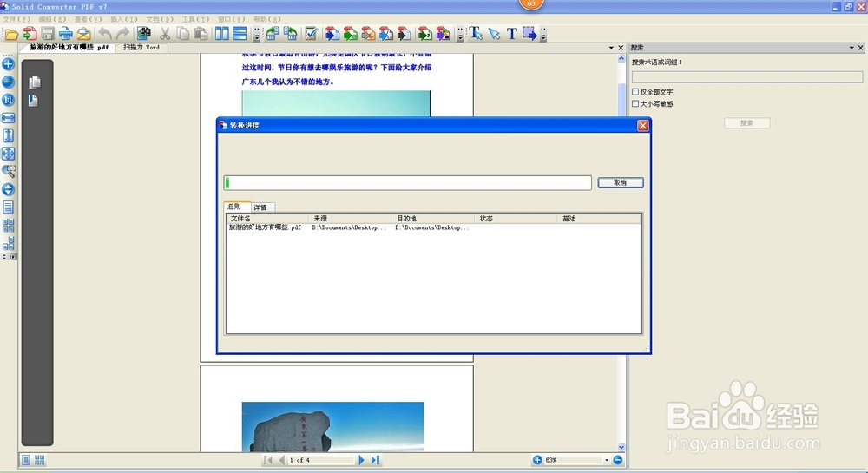Click thumbnails view icon in bottom-left status bar
868x473 pixels.
coord(39,460)
